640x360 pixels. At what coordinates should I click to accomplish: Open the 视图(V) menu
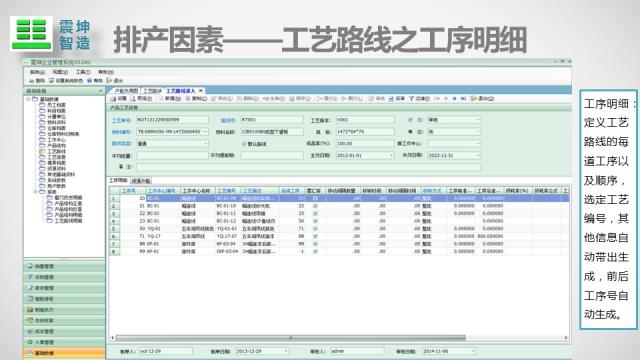point(60,72)
